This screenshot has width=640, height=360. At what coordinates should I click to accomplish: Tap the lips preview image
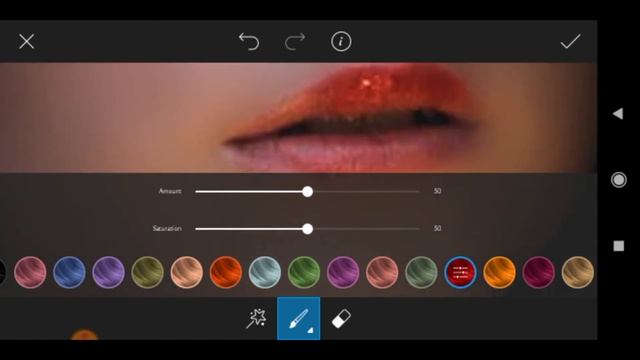(298, 118)
